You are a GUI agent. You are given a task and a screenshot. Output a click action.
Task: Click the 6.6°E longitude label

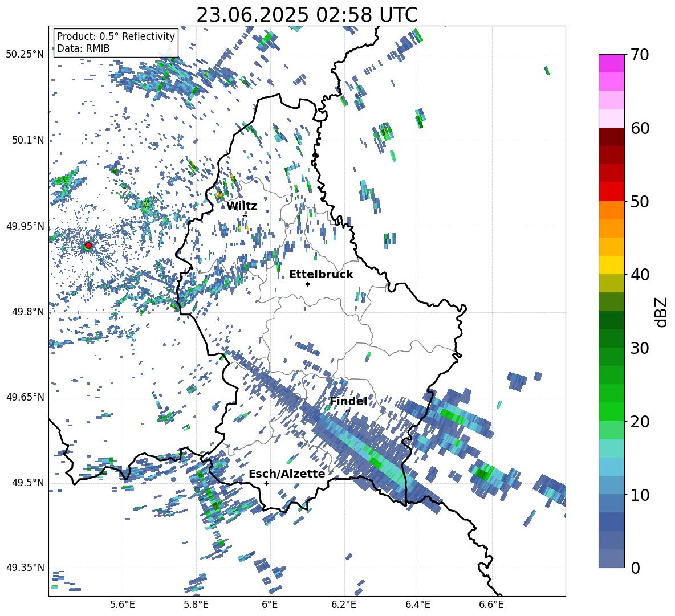click(x=491, y=605)
